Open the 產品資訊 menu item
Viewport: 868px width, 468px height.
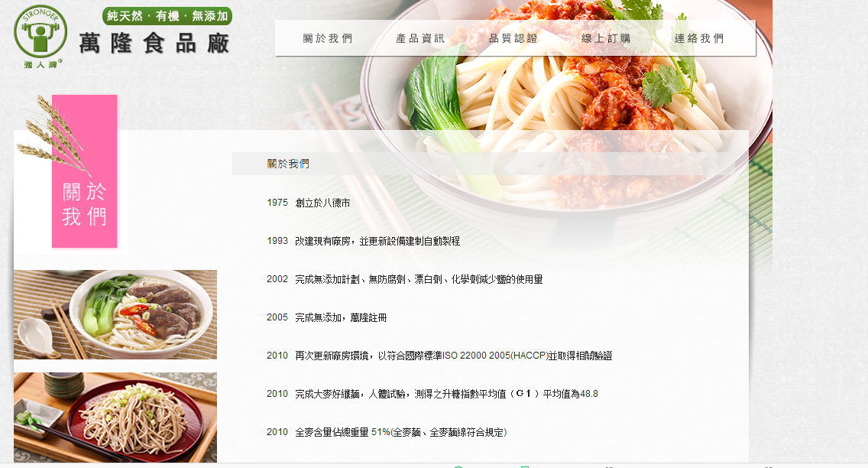click(x=421, y=38)
